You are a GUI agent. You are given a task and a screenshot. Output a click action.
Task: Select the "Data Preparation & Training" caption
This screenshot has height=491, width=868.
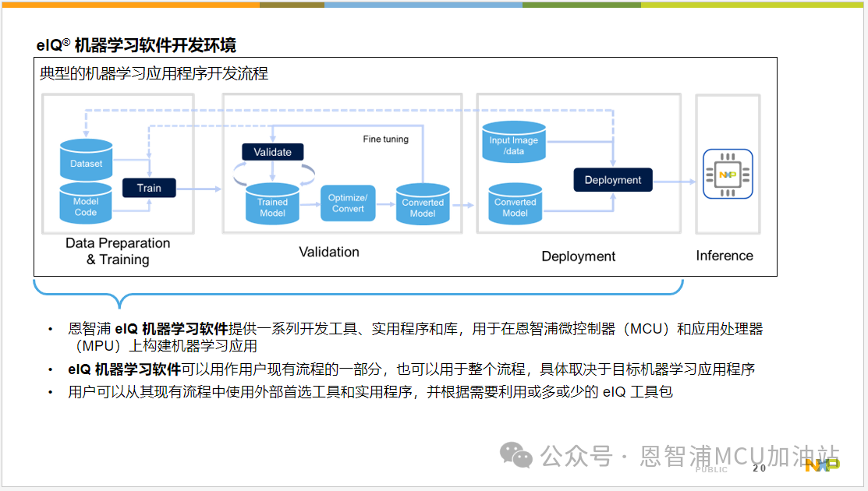tap(118, 251)
